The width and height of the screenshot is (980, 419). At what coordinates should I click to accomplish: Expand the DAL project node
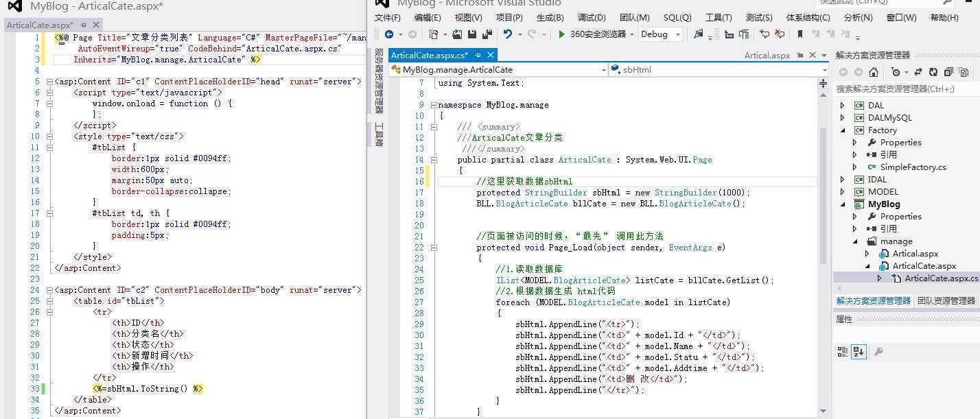click(843, 106)
